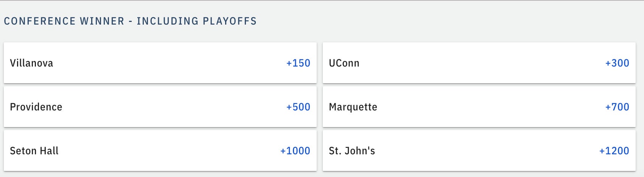
Task: Click the Villanova team name
Action: coord(31,63)
